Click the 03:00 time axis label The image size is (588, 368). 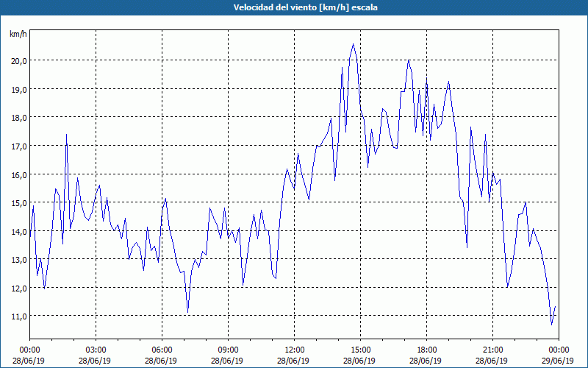point(96,350)
